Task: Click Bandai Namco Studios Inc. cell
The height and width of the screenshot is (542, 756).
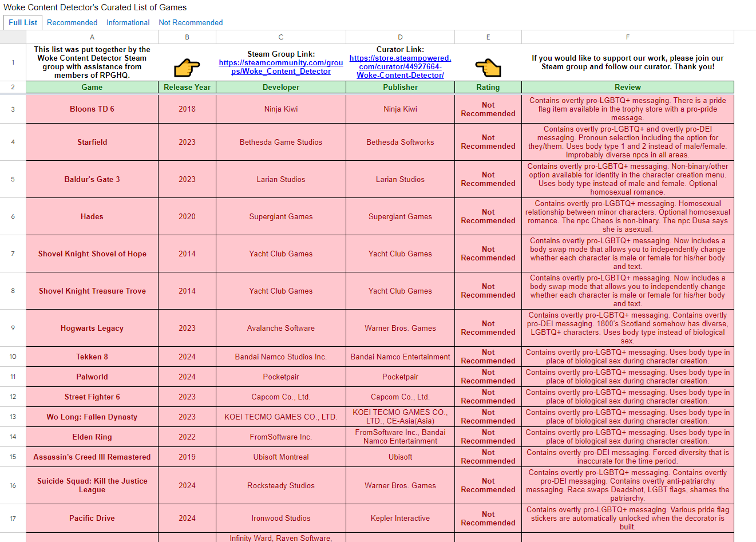Action: pos(281,357)
